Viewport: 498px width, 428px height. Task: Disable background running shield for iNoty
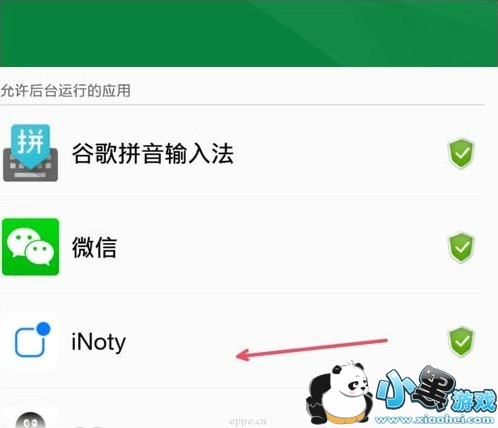pos(461,342)
